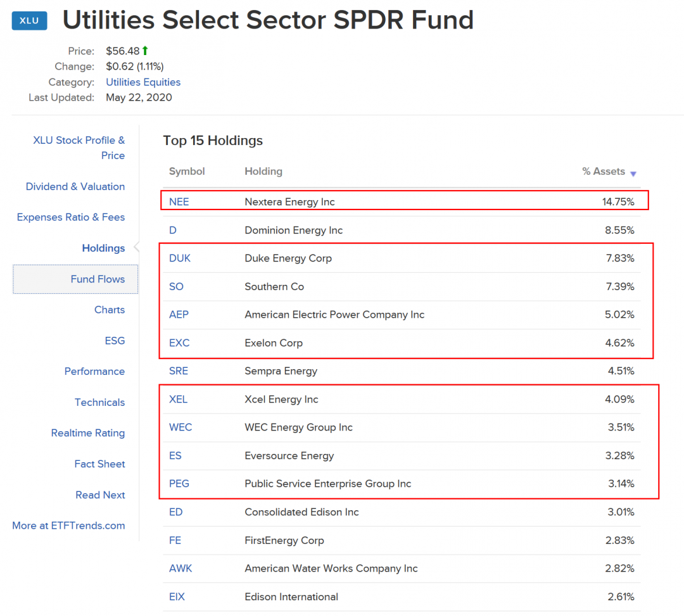Select the Holdings sidebar item

pos(103,248)
